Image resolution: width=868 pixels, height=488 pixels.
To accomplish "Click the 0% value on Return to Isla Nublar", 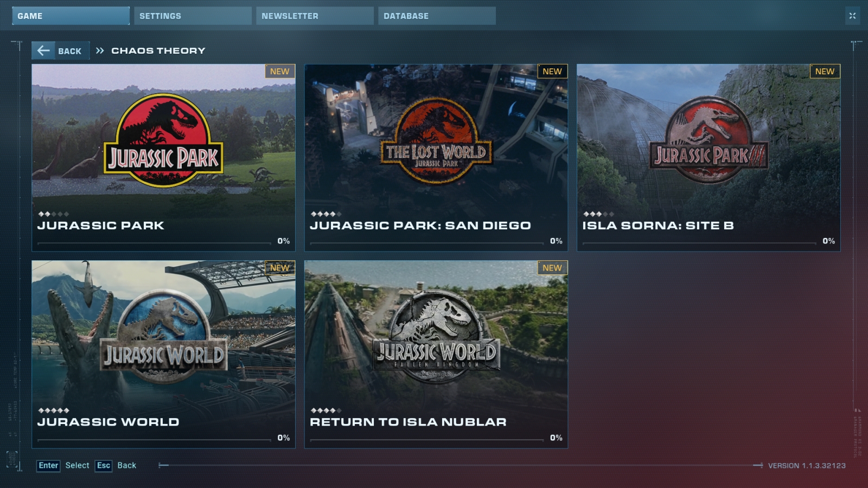I will click(x=556, y=438).
